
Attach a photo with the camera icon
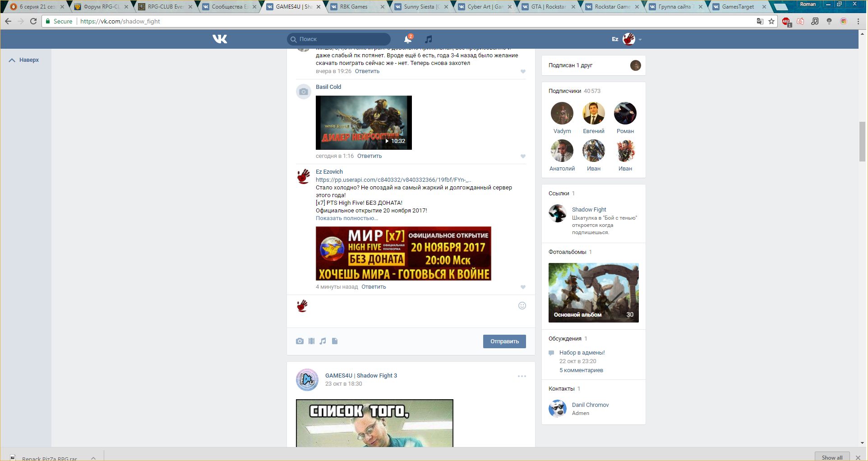[300, 341]
